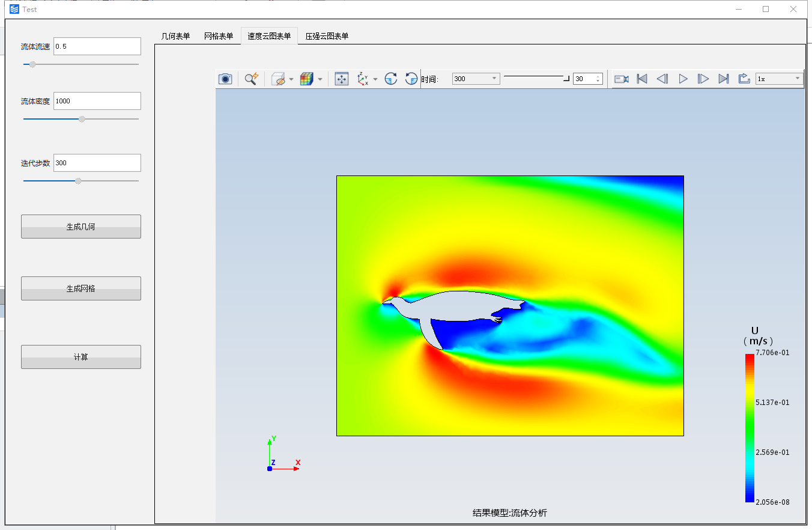812x530 pixels.
Task: Click the 计算 button
Action: click(x=81, y=357)
